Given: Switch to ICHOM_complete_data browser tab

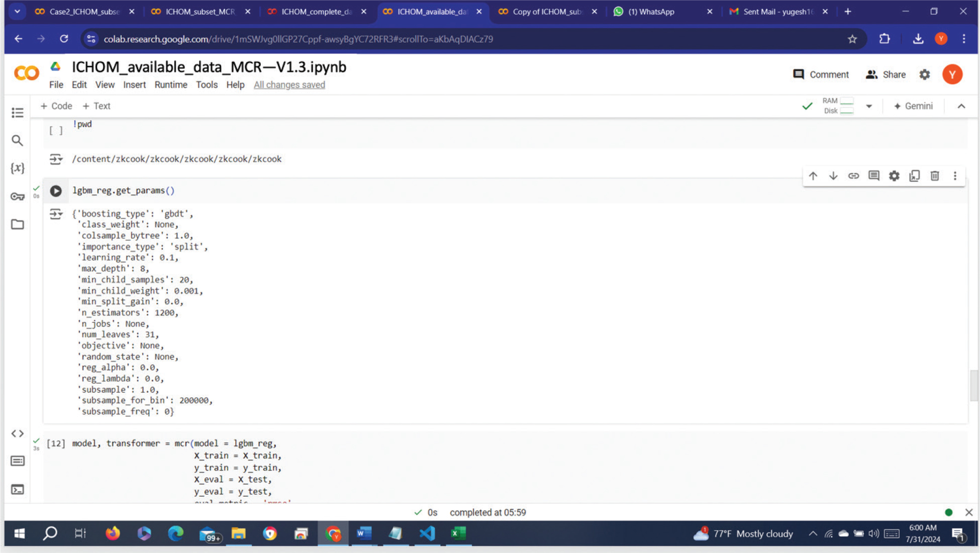Looking at the screenshot, I should [316, 12].
